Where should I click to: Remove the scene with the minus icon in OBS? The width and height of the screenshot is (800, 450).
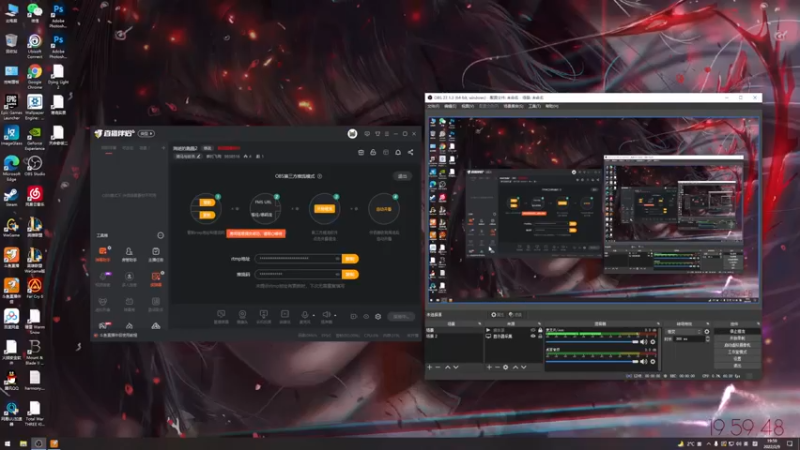(x=438, y=367)
